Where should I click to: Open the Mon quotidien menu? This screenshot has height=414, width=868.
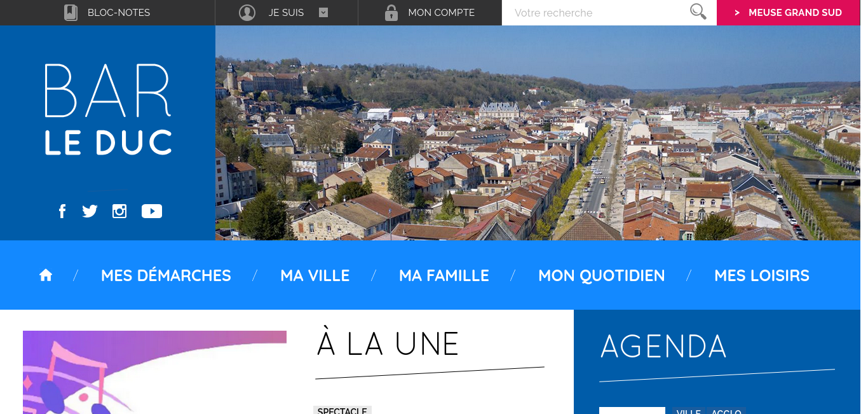click(602, 275)
